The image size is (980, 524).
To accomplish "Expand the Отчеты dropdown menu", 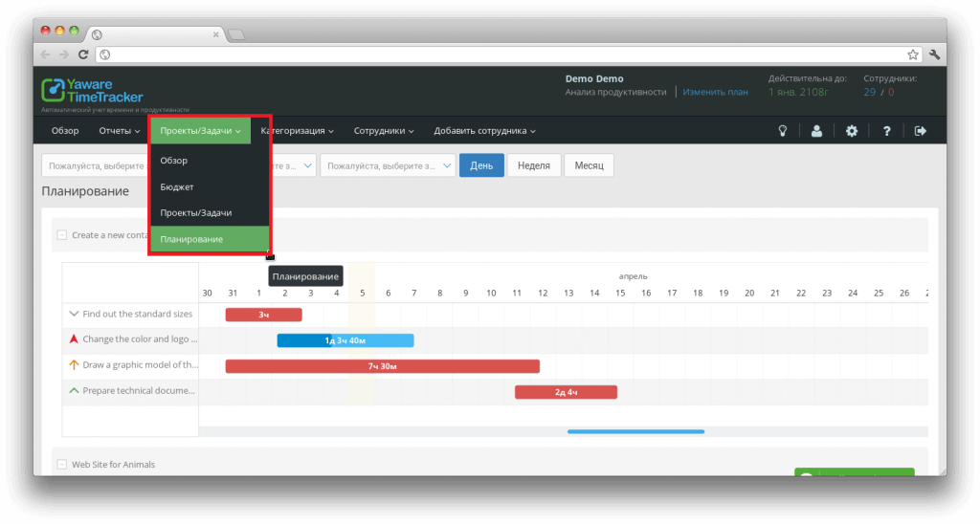I will pos(120,131).
